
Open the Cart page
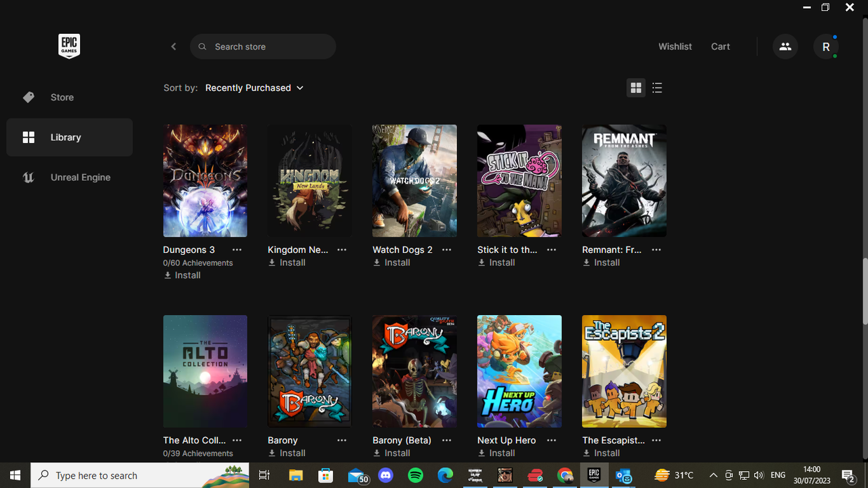coord(720,47)
